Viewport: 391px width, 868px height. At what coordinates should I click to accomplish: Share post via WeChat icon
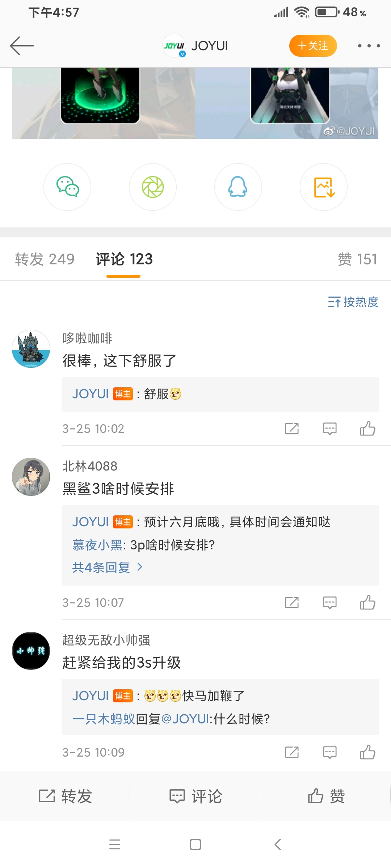point(67,187)
